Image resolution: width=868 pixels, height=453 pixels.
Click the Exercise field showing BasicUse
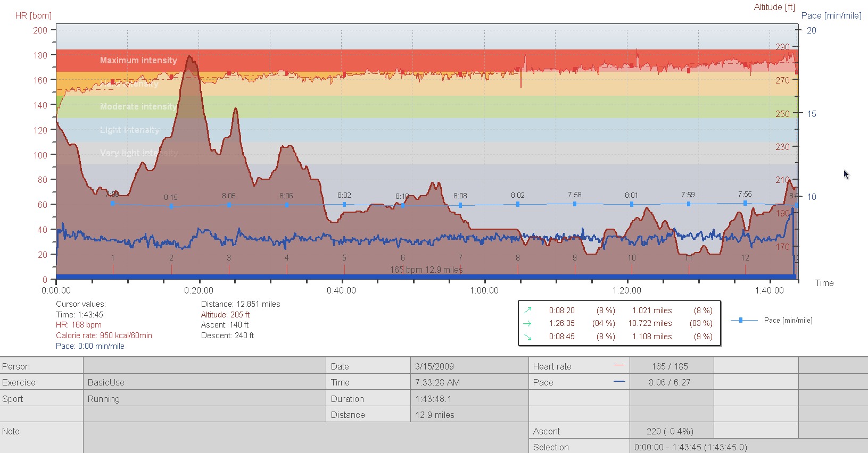coord(204,382)
